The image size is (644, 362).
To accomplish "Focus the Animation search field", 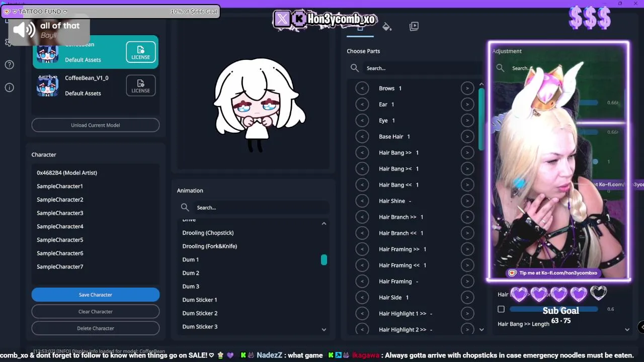I will [x=262, y=208].
